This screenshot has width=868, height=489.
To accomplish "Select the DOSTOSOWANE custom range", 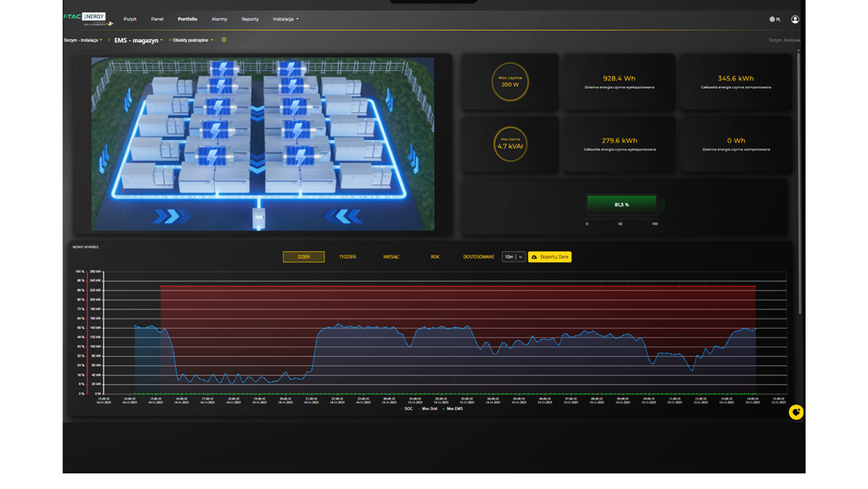I will tap(479, 257).
